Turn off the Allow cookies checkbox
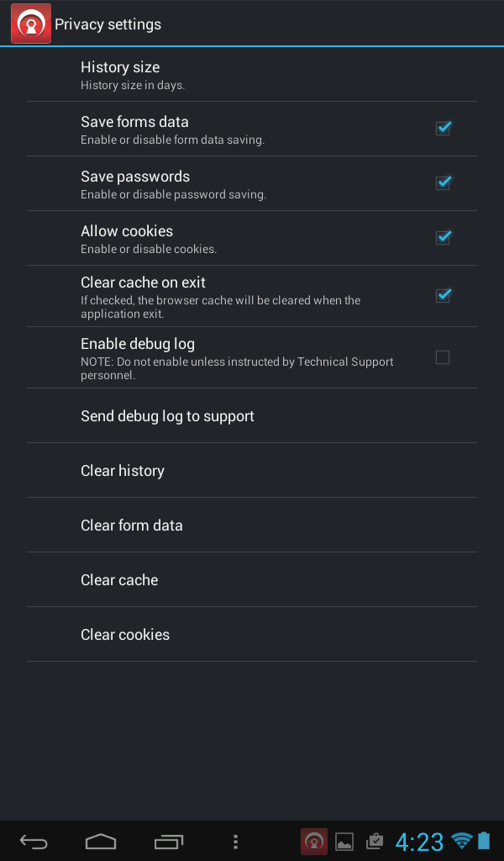 [443, 238]
